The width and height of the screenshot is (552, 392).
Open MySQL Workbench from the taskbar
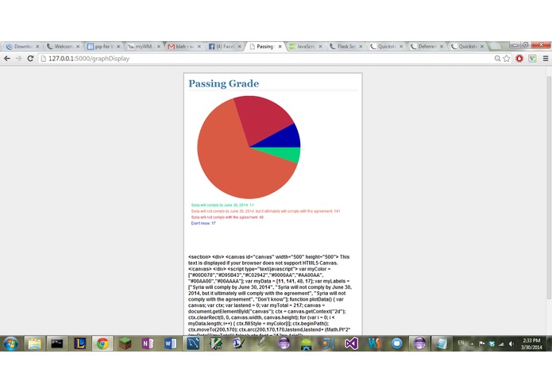pyautogui.click(x=193, y=344)
